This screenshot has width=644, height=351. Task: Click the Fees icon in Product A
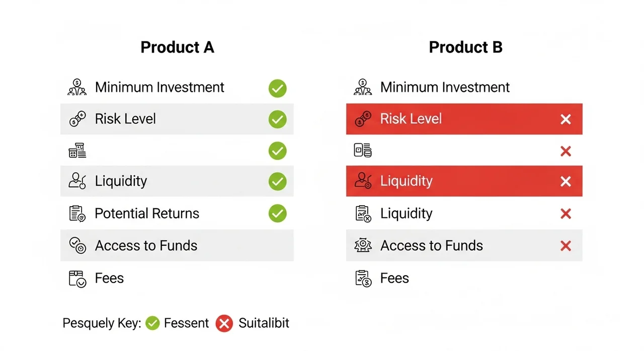tap(77, 278)
